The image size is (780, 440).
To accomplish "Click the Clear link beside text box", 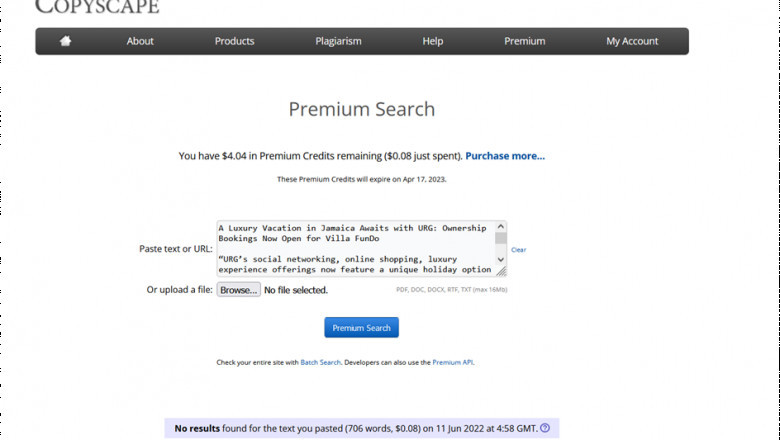I will [518, 250].
